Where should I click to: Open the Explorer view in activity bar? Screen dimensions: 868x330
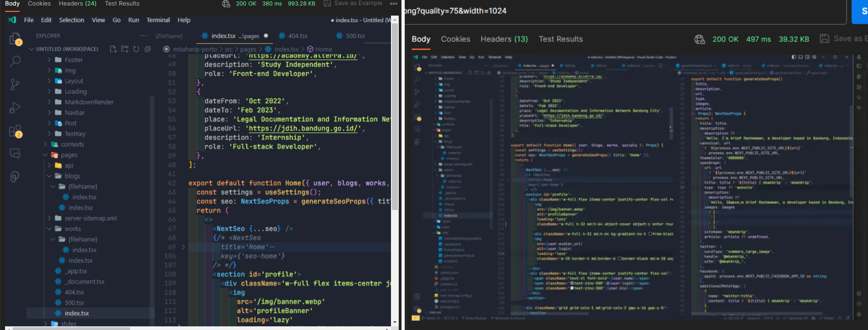[15, 39]
